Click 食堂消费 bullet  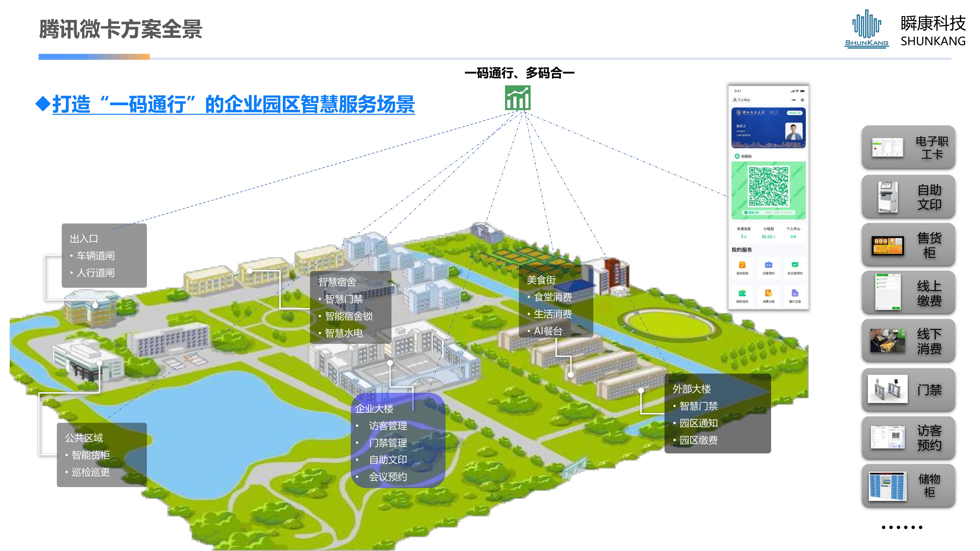click(x=553, y=297)
